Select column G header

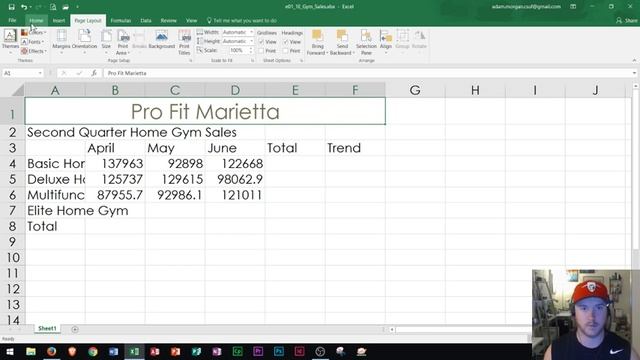point(415,90)
